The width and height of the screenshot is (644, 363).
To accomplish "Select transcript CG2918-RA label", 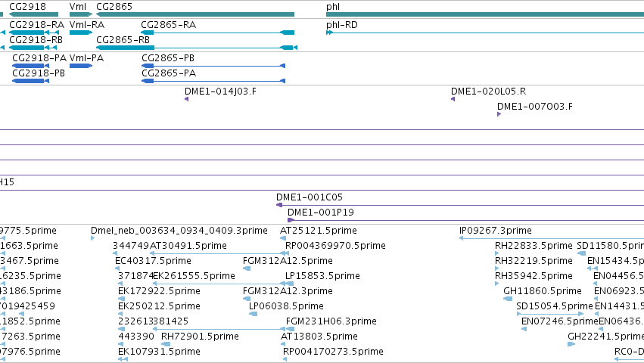I will pos(36,25).
